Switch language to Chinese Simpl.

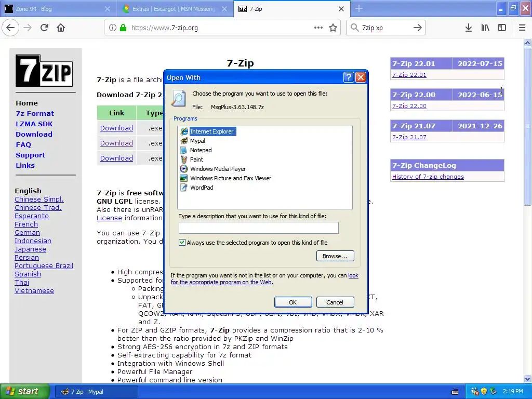click(39, 199)
